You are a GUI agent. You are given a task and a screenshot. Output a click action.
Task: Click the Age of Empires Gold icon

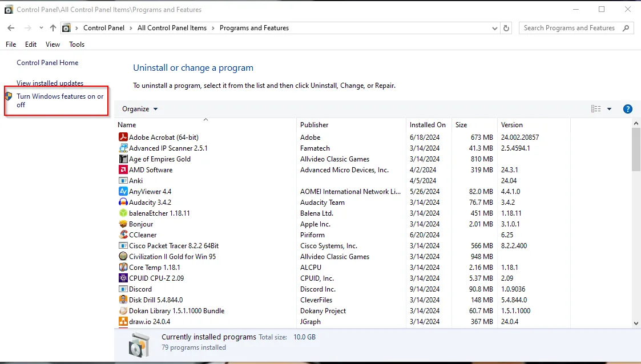[x=123, y=159]
